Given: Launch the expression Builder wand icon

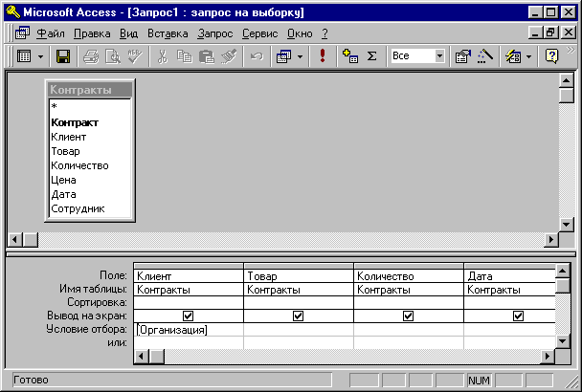Looking at the screenshot, I should tap(485, 56).
